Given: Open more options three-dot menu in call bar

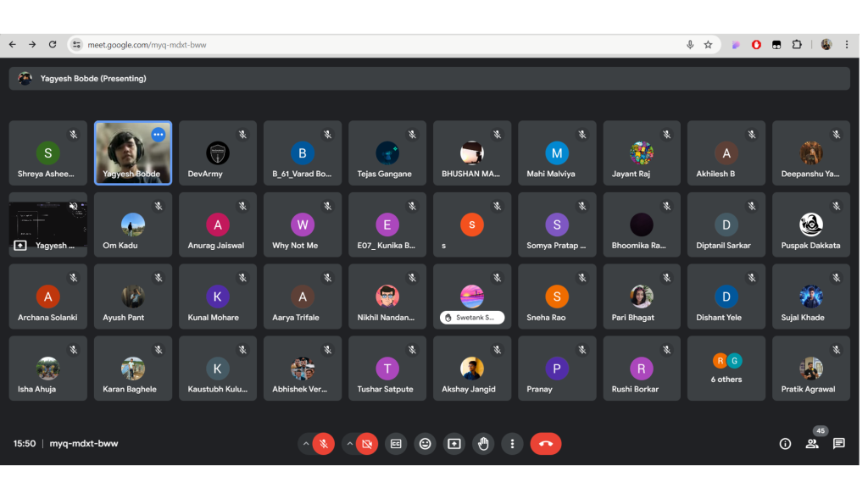Looking at the screenshot, I should coord(512,444).
